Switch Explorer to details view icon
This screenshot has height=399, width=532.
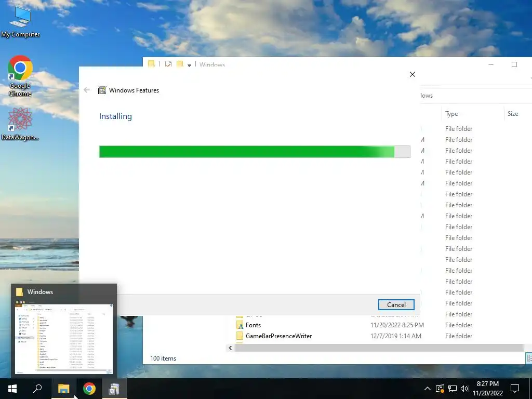pyautogui.click(x=528, y=358)
